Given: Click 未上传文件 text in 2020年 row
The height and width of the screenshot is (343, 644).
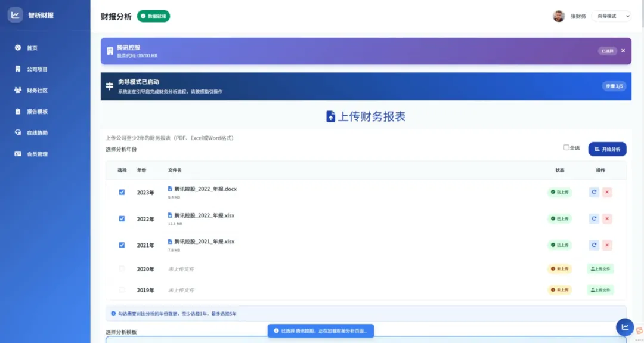Looking at the screenshot, I should point(181,269).
